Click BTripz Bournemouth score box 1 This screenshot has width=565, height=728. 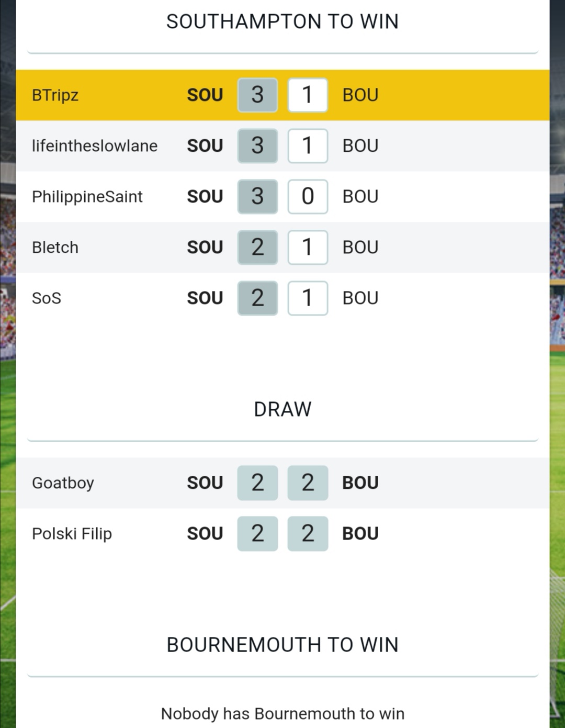tap(308, 95)
